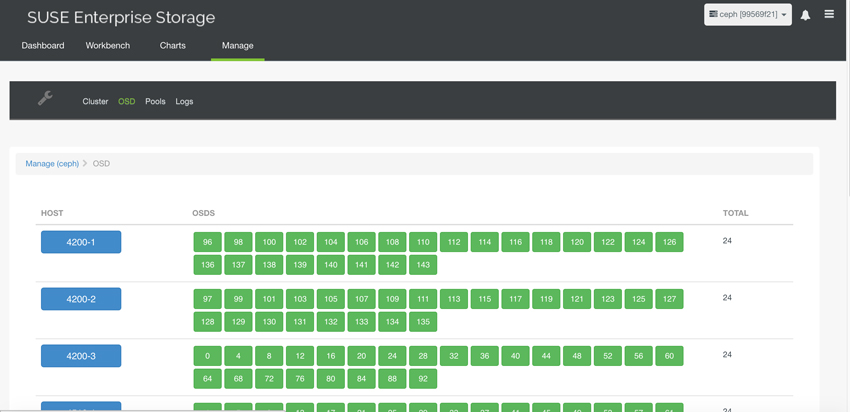Select OSD 131
Image resolution: width=850 pixels, height=412 pixels.
[300, 322]
